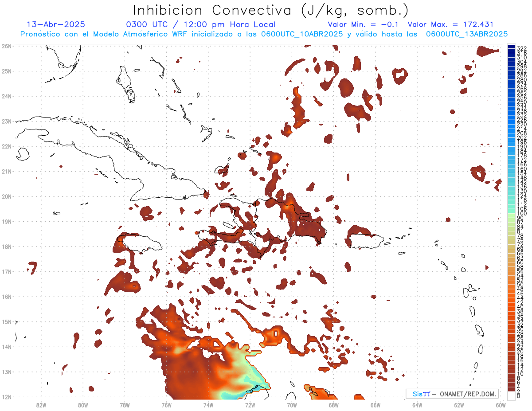This screenshot has height=411, width=532.
Task: Click the 70W longitude label
Action: [292, 404]
